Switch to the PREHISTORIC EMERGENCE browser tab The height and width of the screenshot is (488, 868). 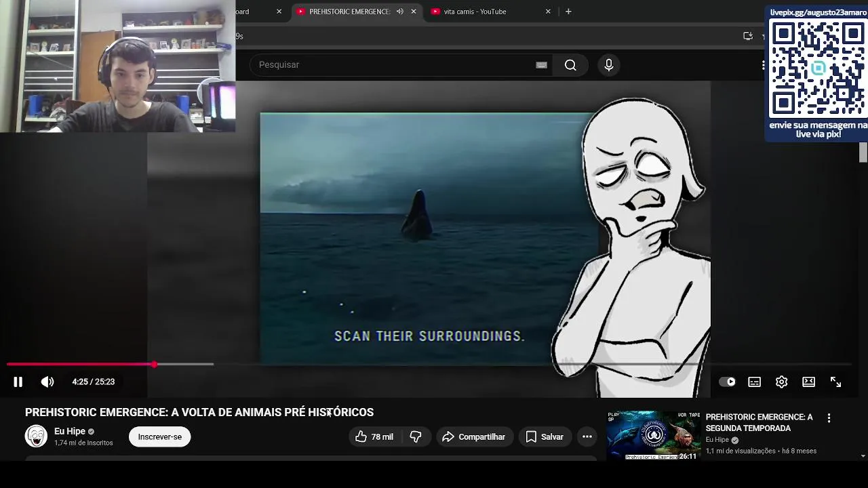pyautogui.click(x=349, y=12)
